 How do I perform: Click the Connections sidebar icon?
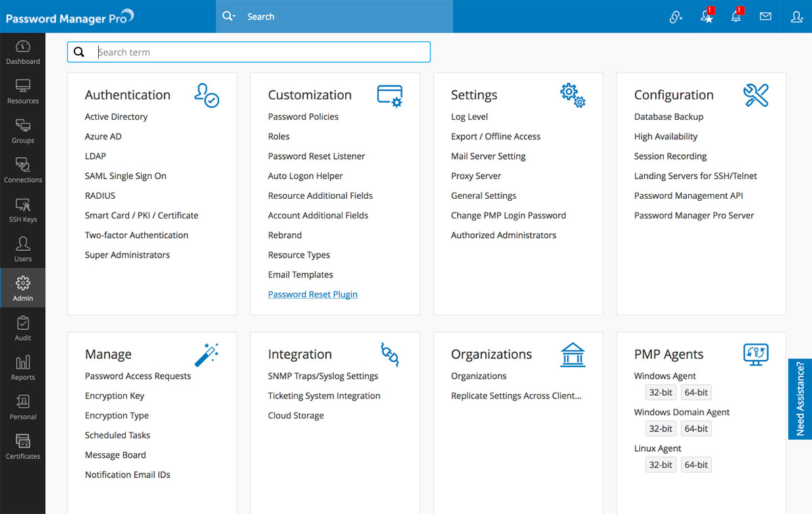[x=23, y=170]
